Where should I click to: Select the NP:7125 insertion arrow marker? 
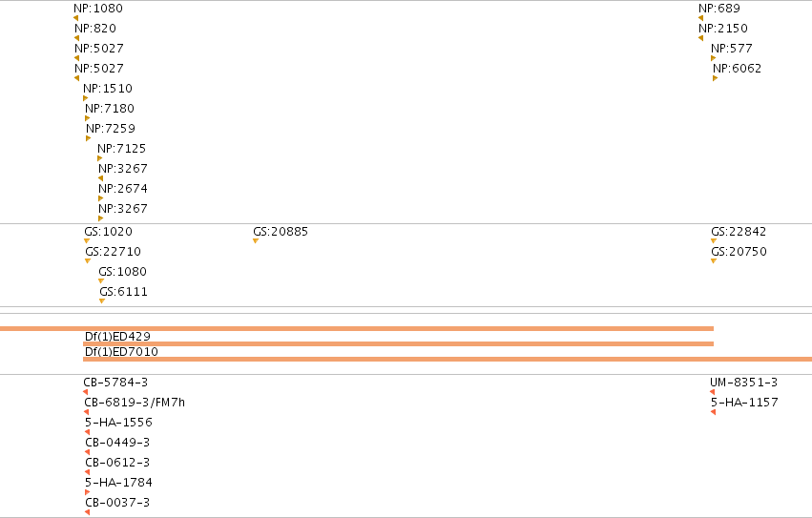click(99, 158)
